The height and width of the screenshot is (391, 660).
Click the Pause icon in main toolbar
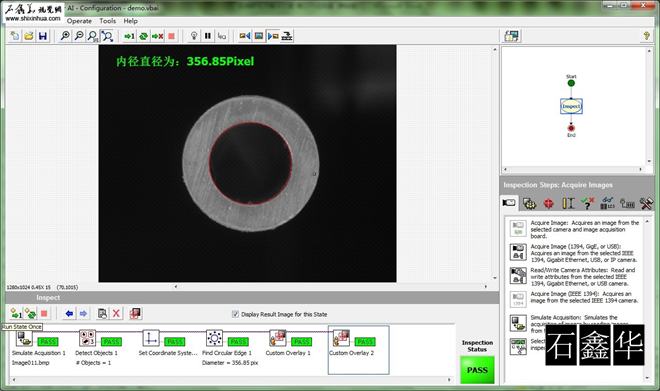[x=208, y=36]
